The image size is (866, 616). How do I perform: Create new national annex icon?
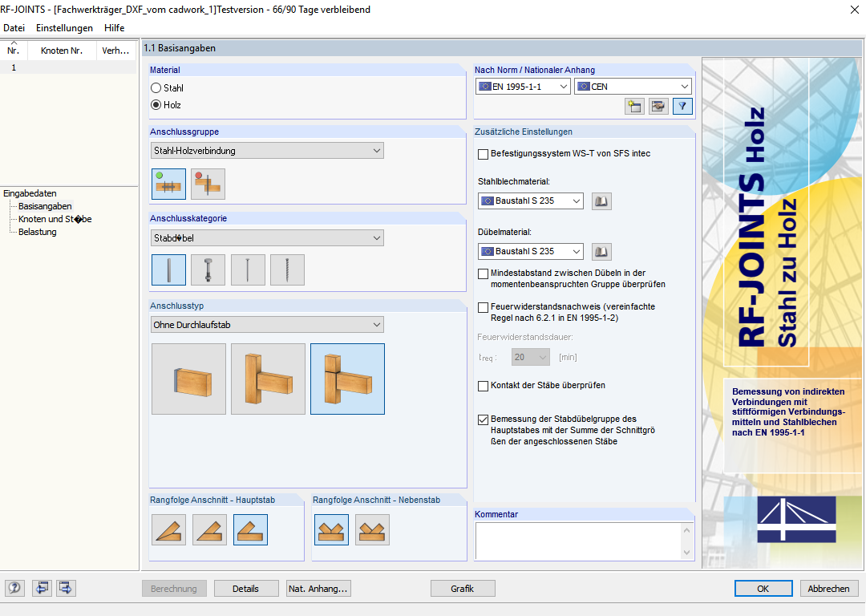[634, 106]
